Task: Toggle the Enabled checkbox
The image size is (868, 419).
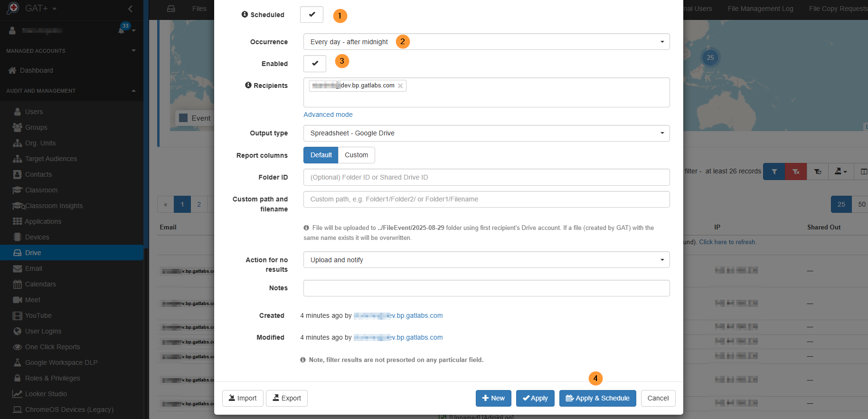Action: [315, 63]
